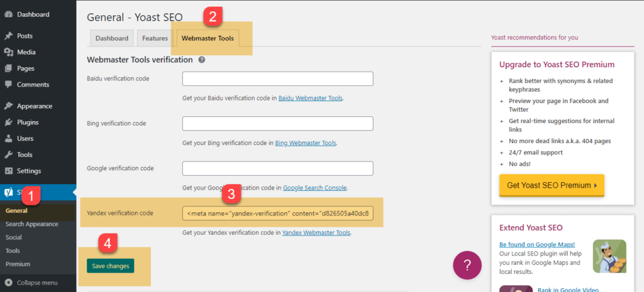Click Get Yoast SEO Premium button

pyautogui.click(x=552, y=185)
